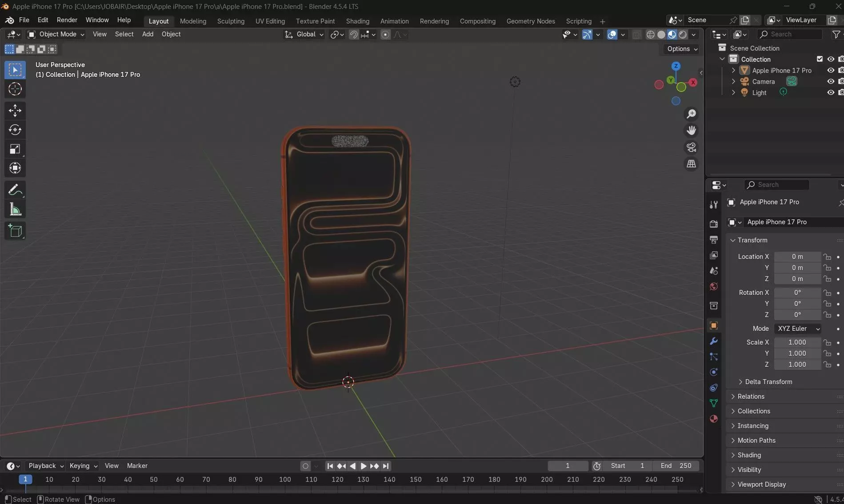Viewport: 844px width, 504px height.
Task: Toggle snapping magnet in header
Action: pyautogui.click(x=354, y=35)
